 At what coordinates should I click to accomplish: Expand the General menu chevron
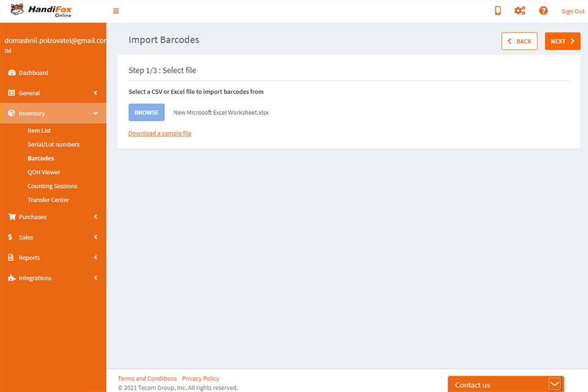(96, 92)
